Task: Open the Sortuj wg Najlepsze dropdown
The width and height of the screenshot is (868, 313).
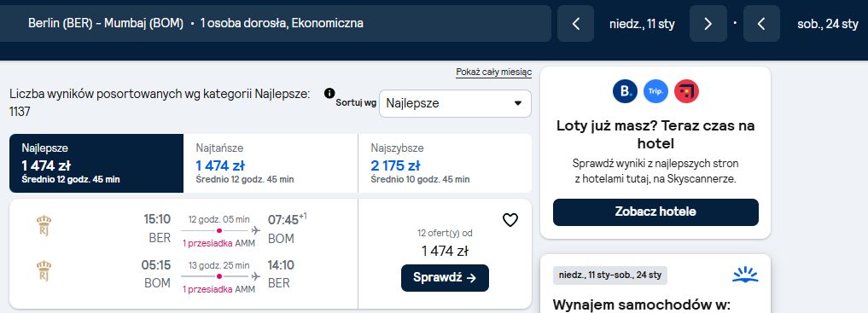Action: 455,103
